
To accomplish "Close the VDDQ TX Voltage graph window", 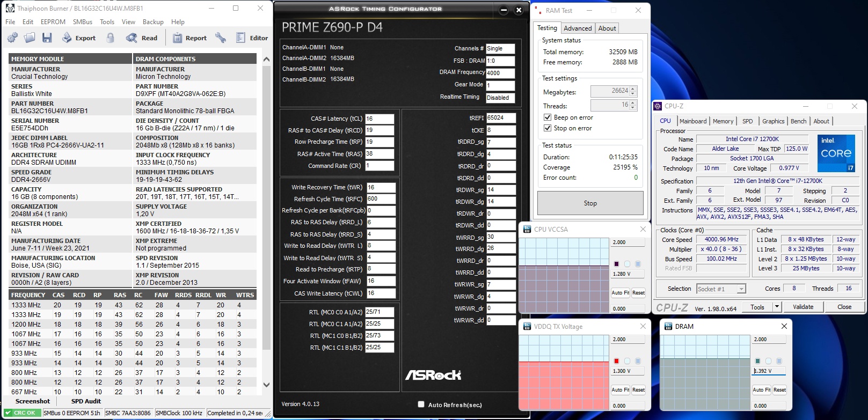I will click(643, 326).
